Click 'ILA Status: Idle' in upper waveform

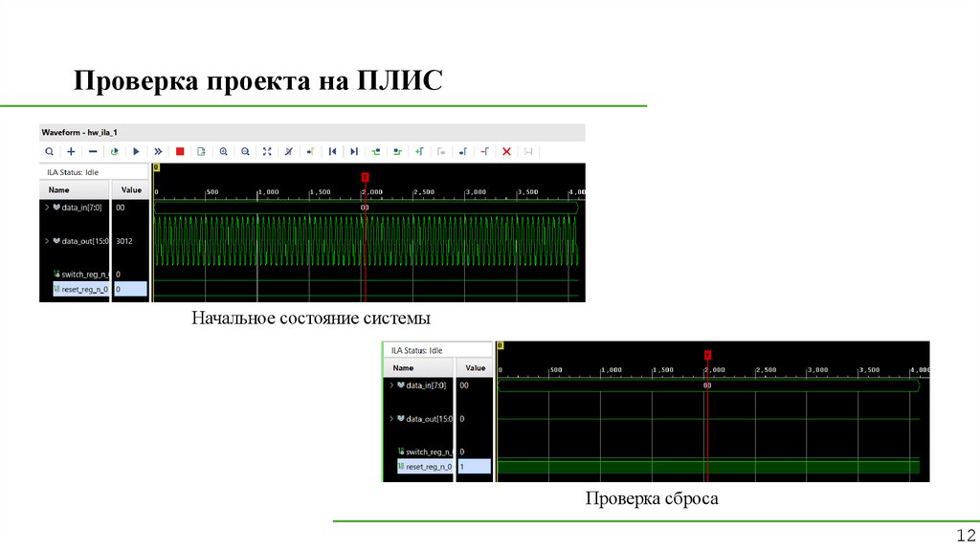[73, 172]
